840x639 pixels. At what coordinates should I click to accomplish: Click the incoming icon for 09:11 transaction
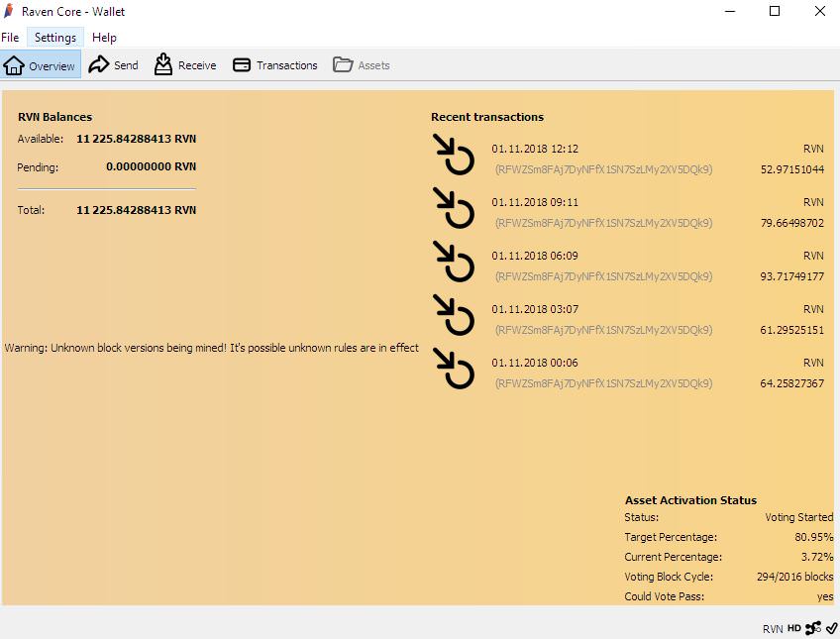(454, 208)
